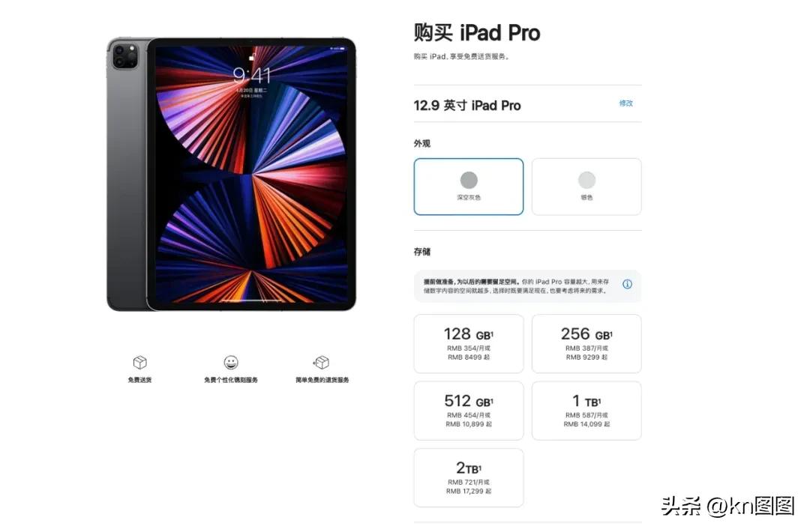Click the 免费个性化镌刻服务 label

(x=231, y=380)
